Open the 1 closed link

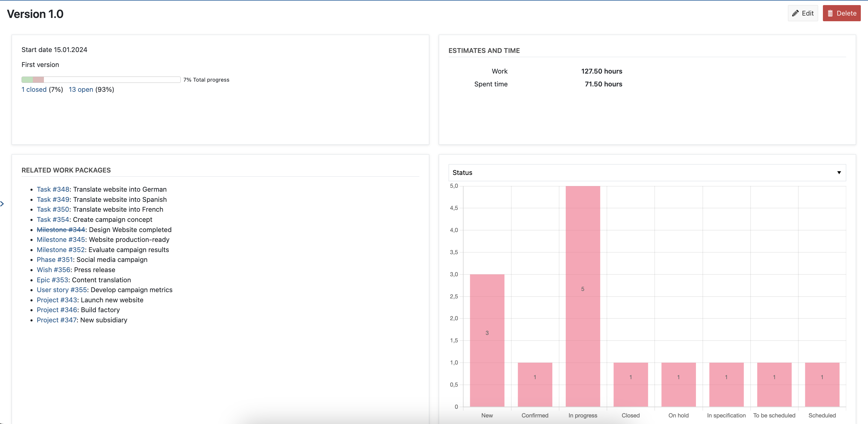[34, 89]
